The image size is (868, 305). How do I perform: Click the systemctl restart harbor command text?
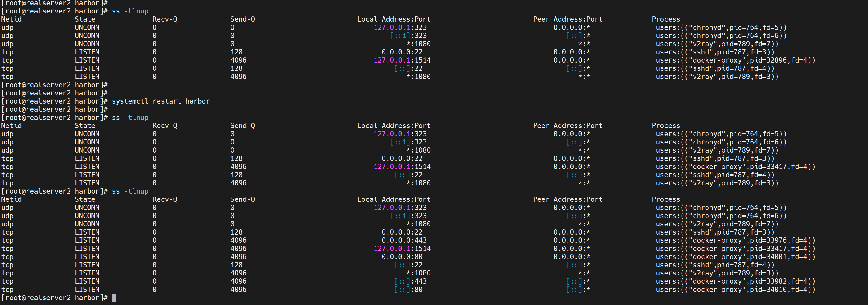(x=160, y=101)
